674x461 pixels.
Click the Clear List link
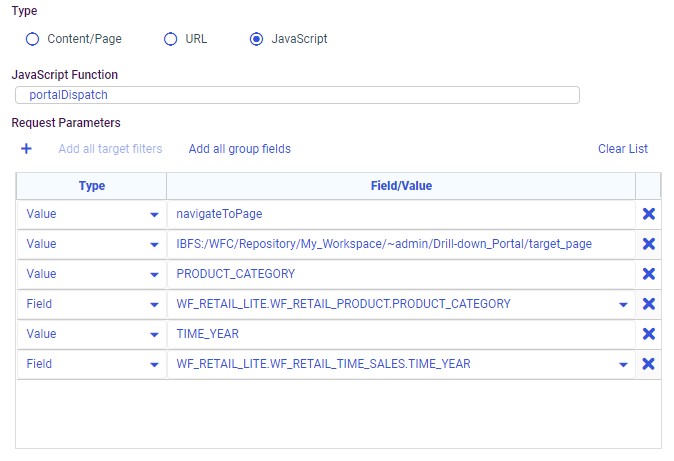tap(623, 149)
